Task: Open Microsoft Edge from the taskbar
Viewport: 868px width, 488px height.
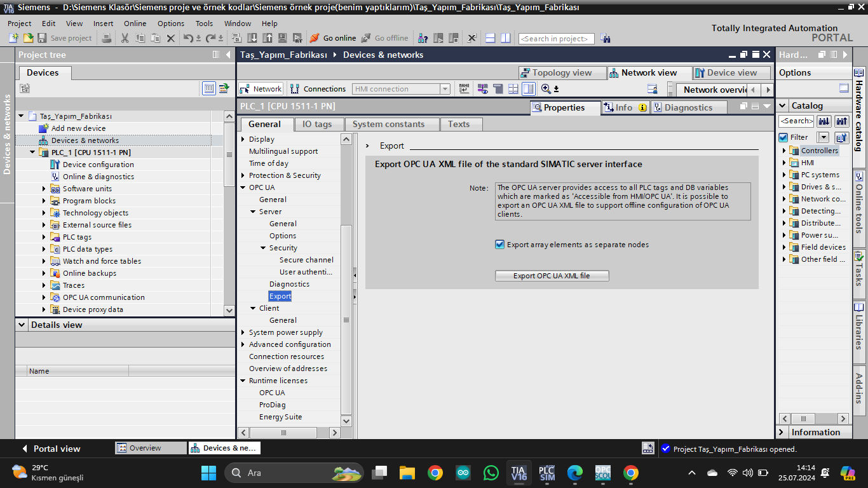Action: point(574,473)
